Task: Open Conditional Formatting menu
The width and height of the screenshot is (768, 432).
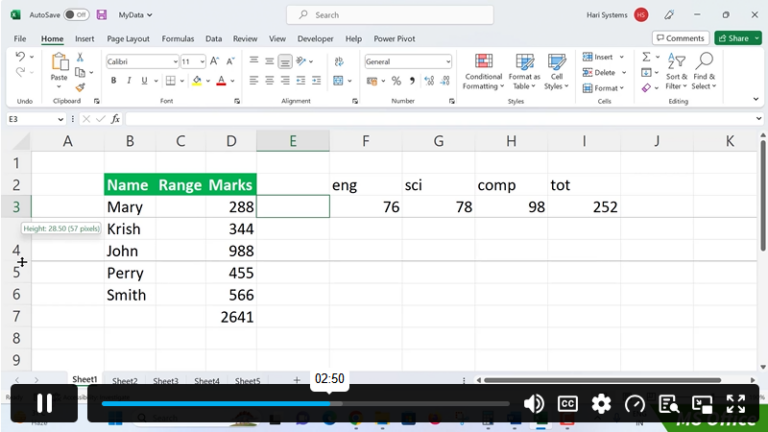Action: point(483,72)
